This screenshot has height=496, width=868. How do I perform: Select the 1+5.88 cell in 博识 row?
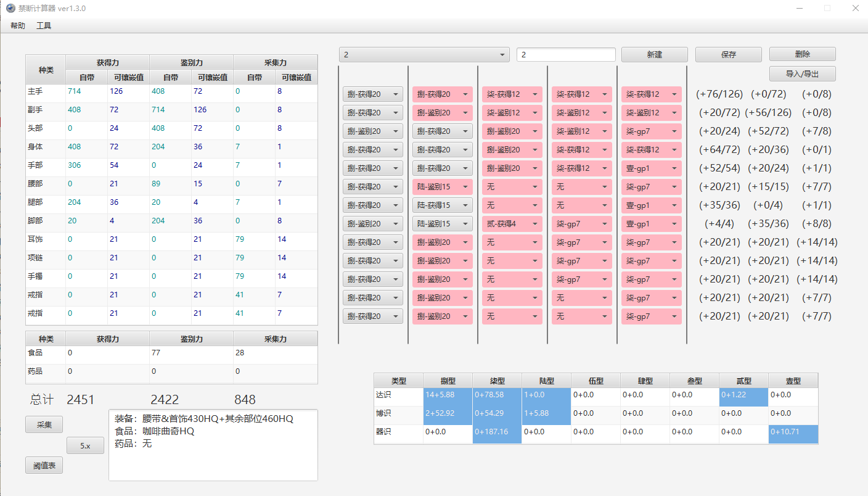pyautogui.click(x=546, y=416)
